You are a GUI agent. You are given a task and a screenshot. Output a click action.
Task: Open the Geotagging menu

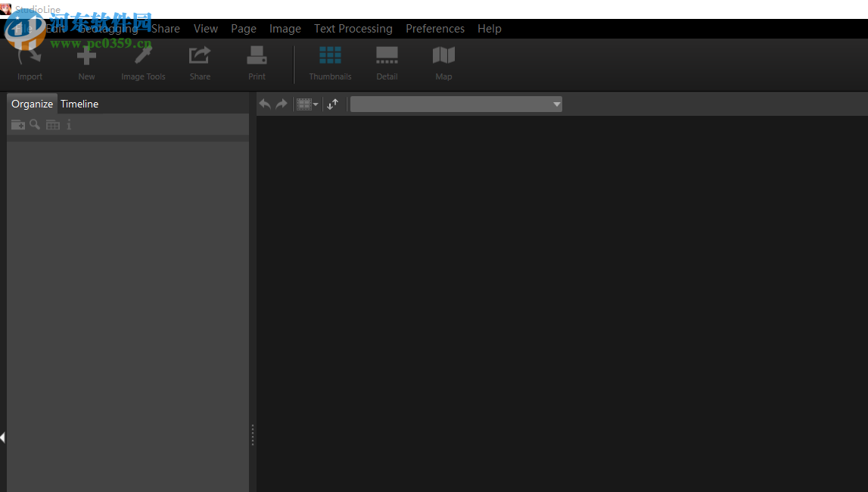click(108, 28)
